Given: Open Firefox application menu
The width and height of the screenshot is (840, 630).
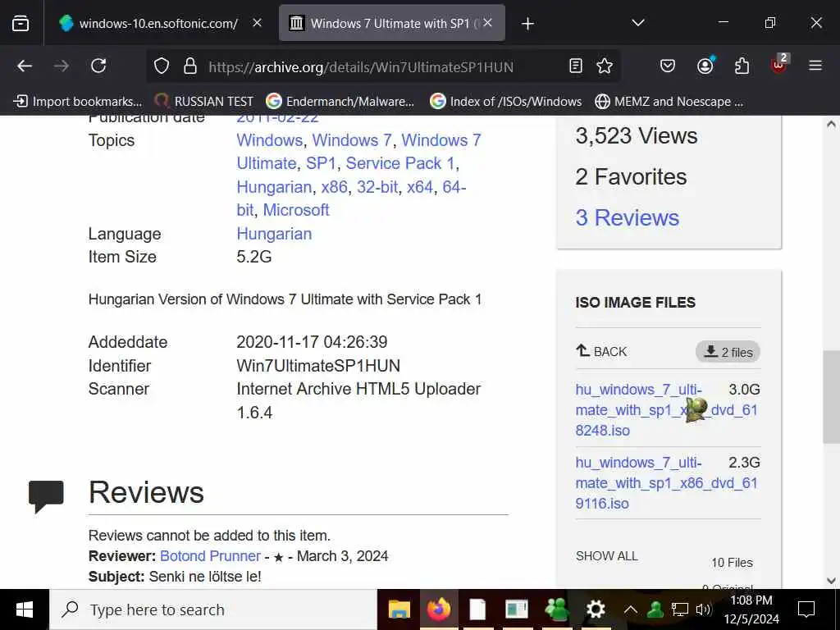Looking at the screenshot, I should click(x=815, y=66).
